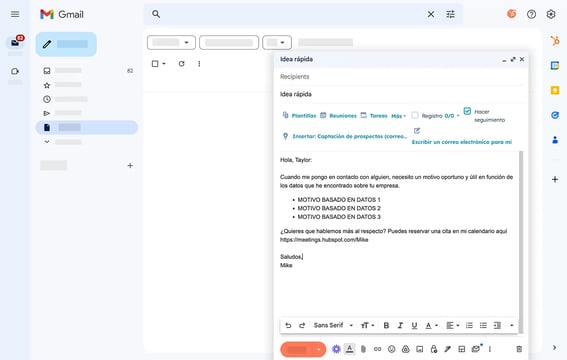The image size is (567, 360).
Task: Toggle the Hacer seguimiento checkbox
Action: click(467, 111)
